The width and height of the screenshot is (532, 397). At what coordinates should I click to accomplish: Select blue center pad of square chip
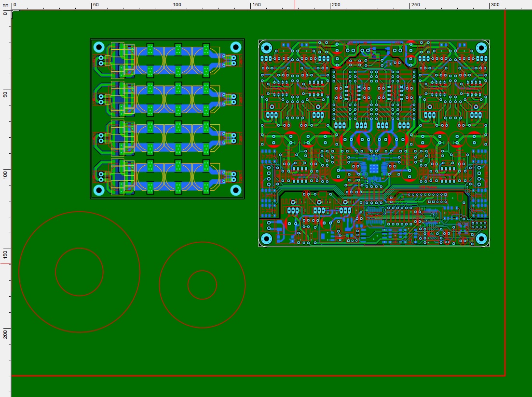pyautogui.click(x=373, y=169)
